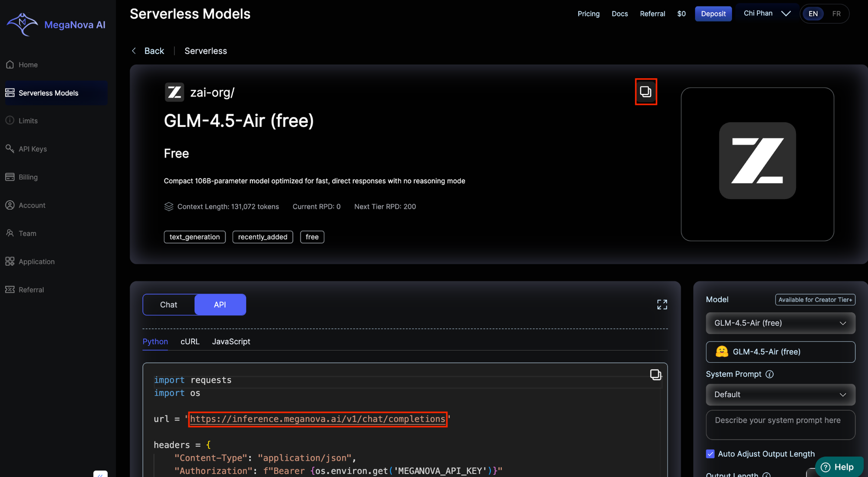Screen dimensions: 868x477
Task: Switch playground to Chat mode
Action: pyautogui.click(x=169, y=305)
